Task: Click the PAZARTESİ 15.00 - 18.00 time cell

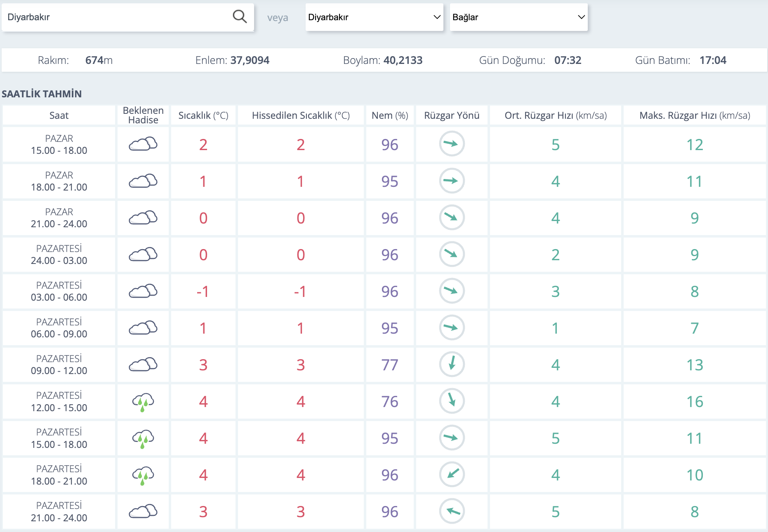Action: [x=59, y=438]
